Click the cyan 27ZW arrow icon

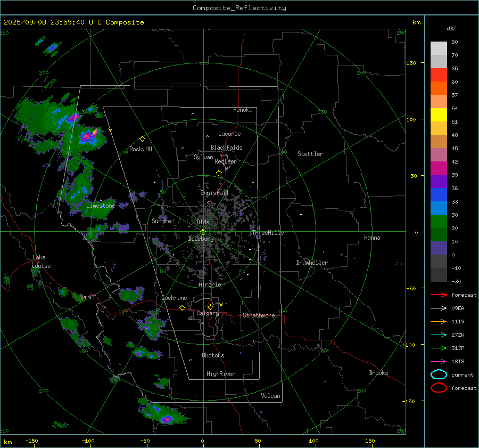(439, 335)
